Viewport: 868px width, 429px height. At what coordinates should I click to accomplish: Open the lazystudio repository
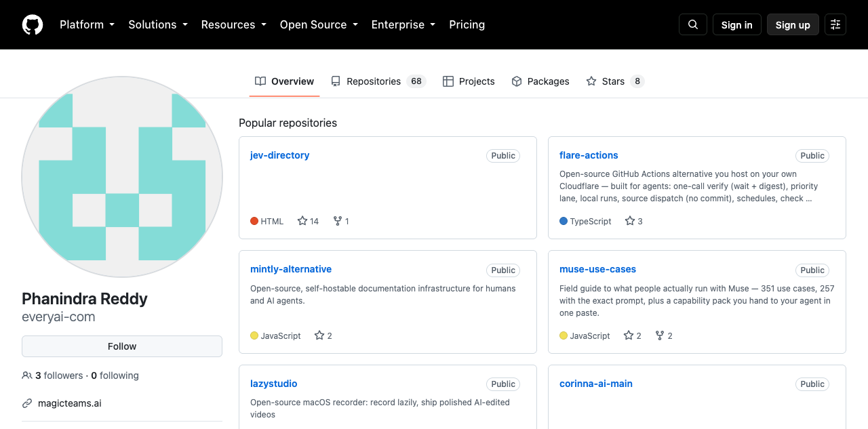[x=274, y=384]
